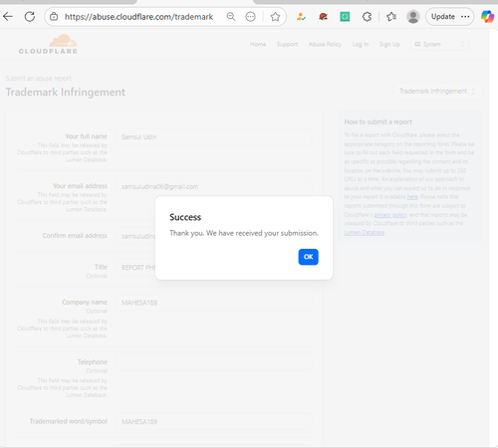498x448 pixels.
Task: Select the Telephone input field
Action: [x=214, y=362]
